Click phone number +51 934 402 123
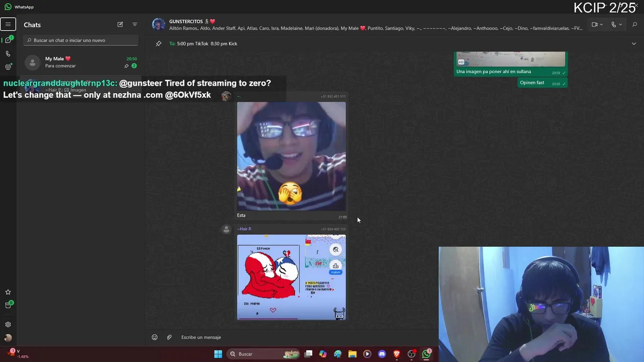The height and width of the screenshot is (362, 644). [x=333, y=229]
